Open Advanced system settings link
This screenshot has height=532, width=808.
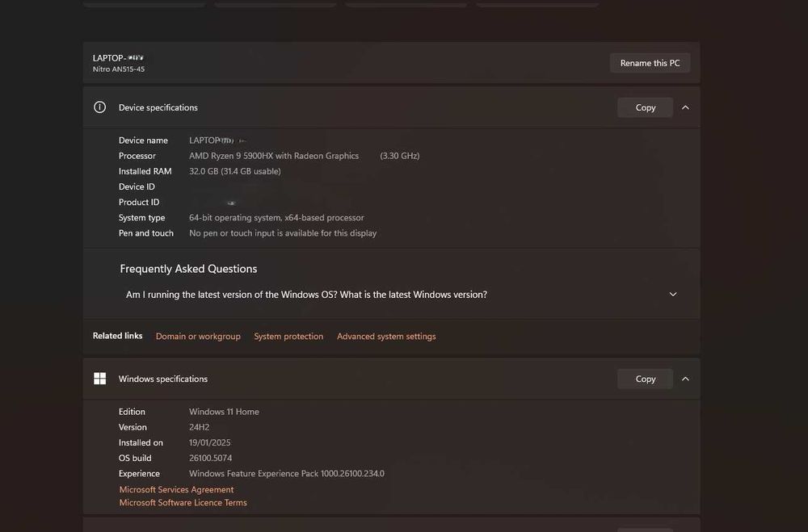click(x=386, y=337)
